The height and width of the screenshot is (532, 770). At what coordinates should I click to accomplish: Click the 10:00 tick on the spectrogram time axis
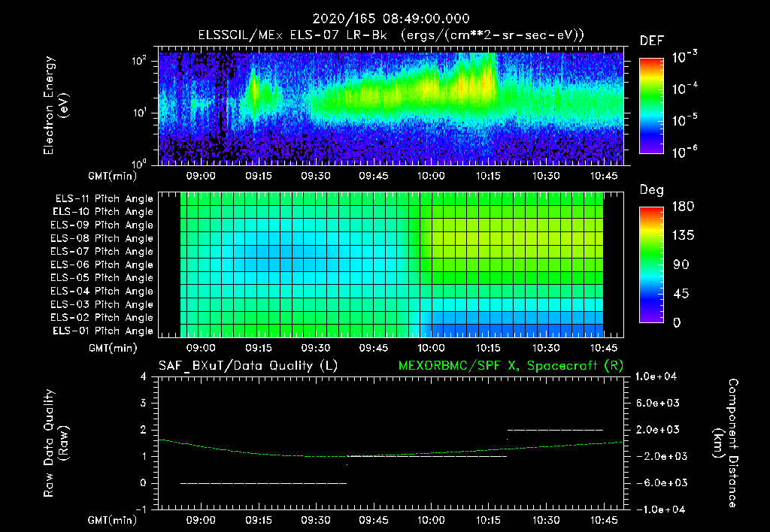tap(431, 176)
